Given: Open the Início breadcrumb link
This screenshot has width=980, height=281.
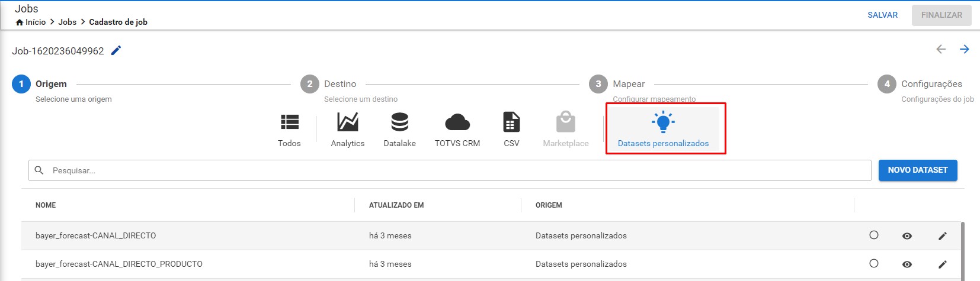Looking at the screenshot, I should coord(36,22).
